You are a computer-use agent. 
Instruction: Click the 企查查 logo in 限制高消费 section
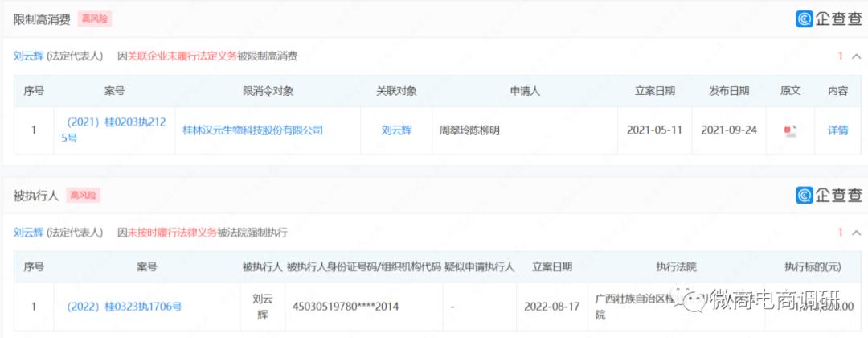coord(829,19)
